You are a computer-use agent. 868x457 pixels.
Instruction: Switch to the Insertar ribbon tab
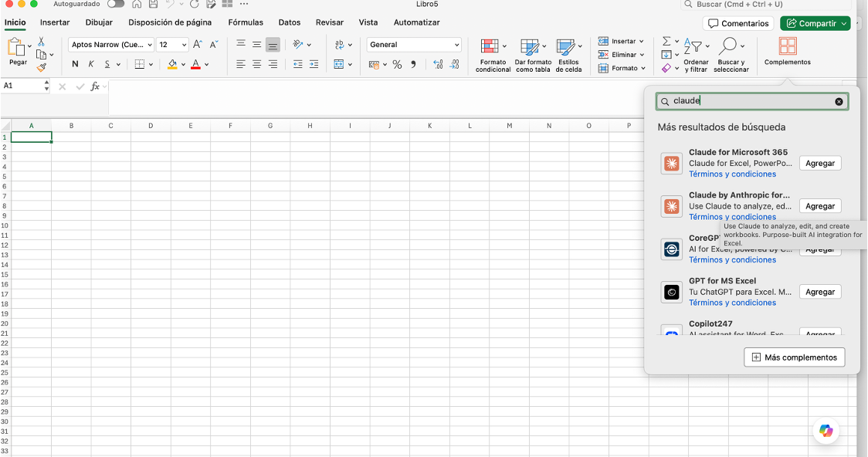click(x=55, y=22)
